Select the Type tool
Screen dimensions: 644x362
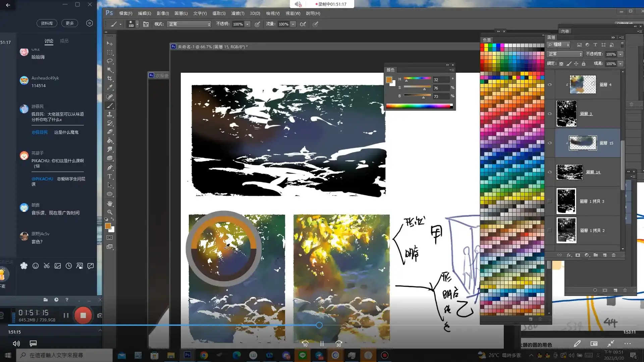tap(110, 176)
